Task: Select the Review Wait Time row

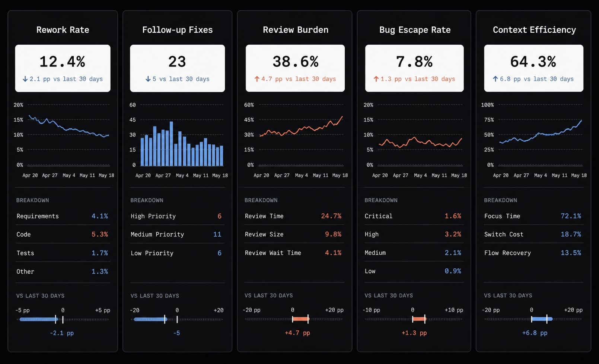Action: (x=294, y=253)
